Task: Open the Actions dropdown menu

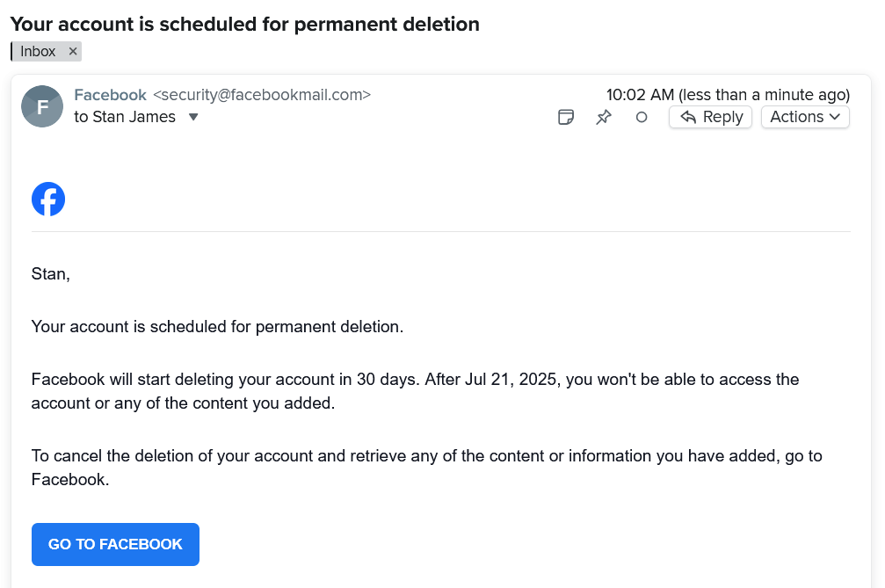Action: click(805, 117)
